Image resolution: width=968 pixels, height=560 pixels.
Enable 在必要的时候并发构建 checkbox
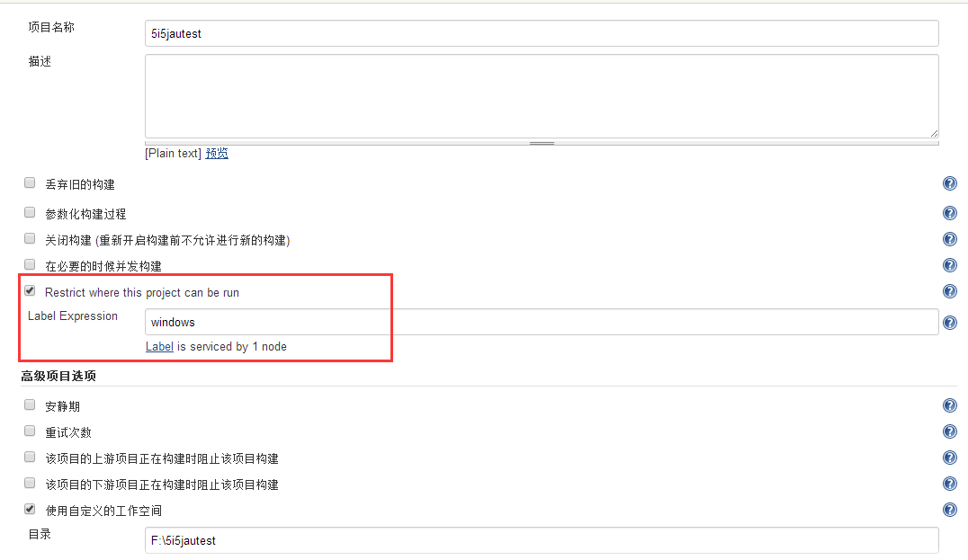click(30, 264)
